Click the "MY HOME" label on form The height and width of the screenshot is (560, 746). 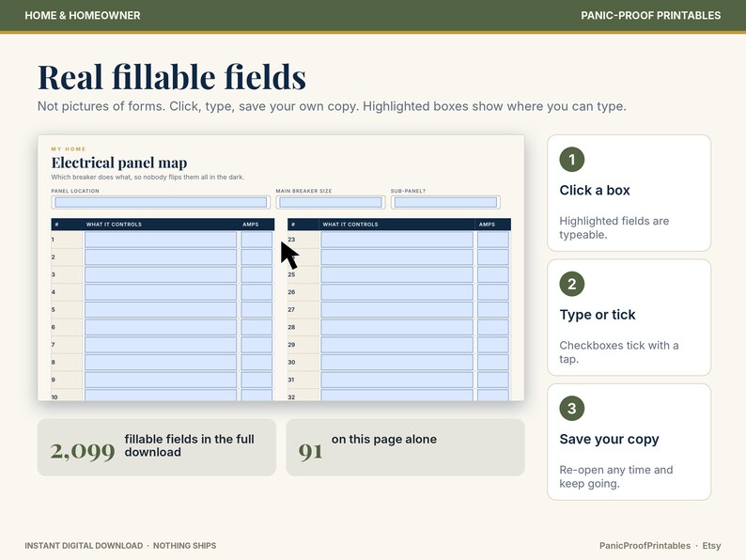tap(69, 148)
